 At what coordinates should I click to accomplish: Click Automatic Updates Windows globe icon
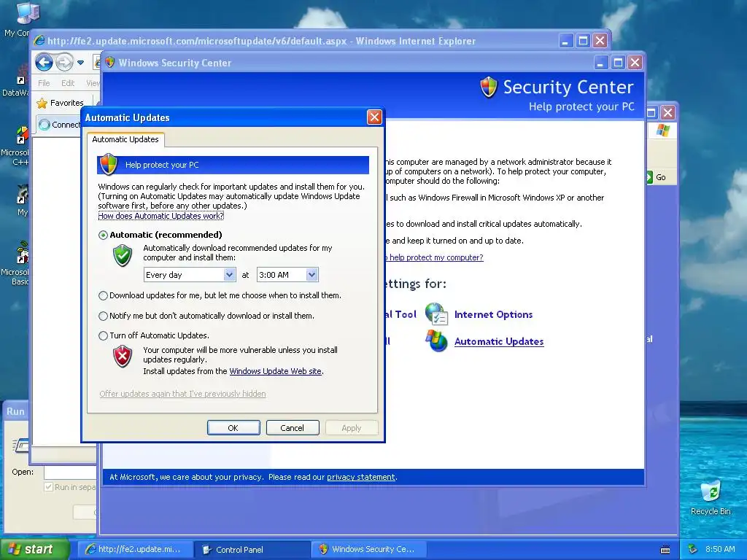(x=436, y=341)
